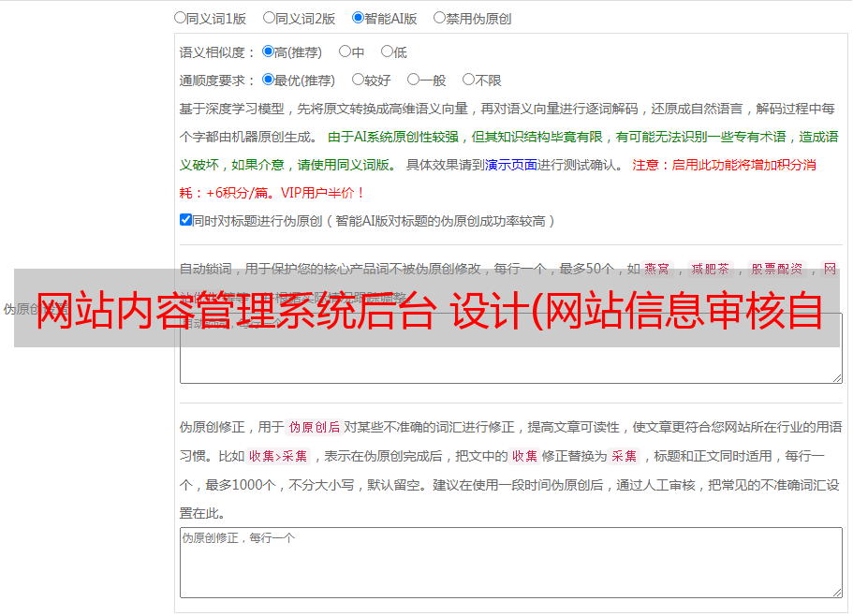Viewport: 853px width, 616px height.
Task: Set 语义相似度 to 中
Action: tap(345, 51)
